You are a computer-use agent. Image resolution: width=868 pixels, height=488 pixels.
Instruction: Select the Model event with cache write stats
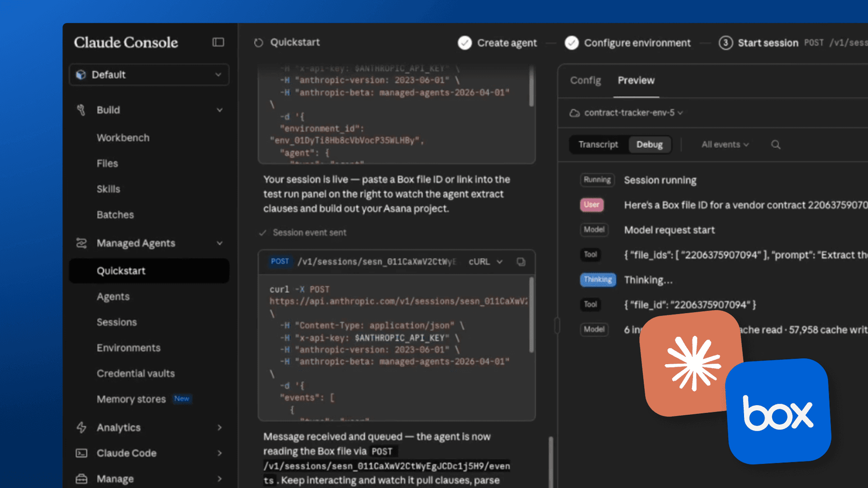coord(723,330)
